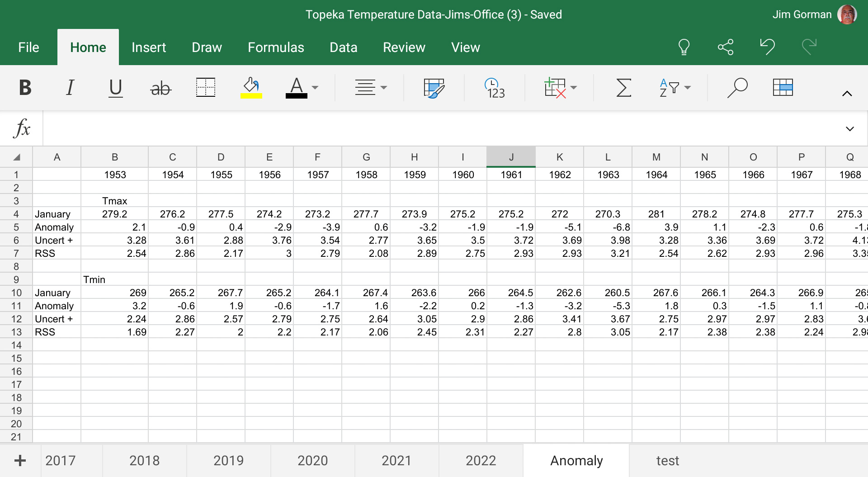Add a new sheet with plus
Image resolution: width=868 pixels, height=477 pixels.
pos(20,461)
